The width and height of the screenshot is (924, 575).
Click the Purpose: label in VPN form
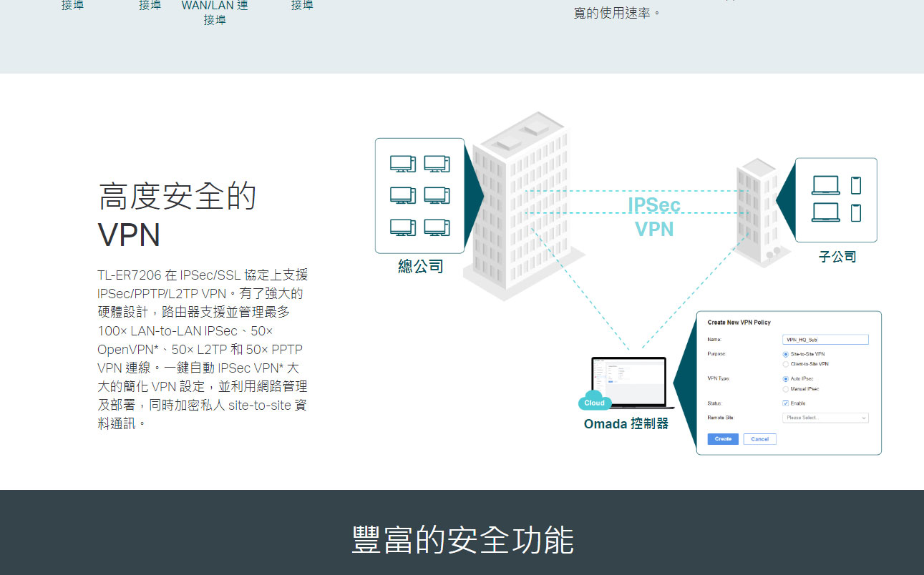tap(717, 354)
